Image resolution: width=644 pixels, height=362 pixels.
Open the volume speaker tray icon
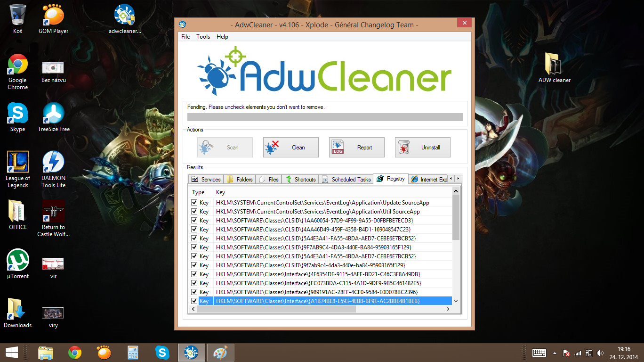point(600,353)
